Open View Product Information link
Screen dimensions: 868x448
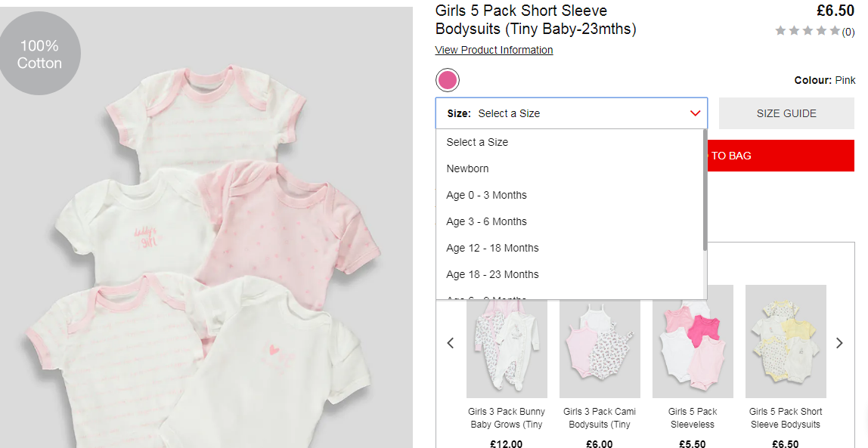(494, 50)
